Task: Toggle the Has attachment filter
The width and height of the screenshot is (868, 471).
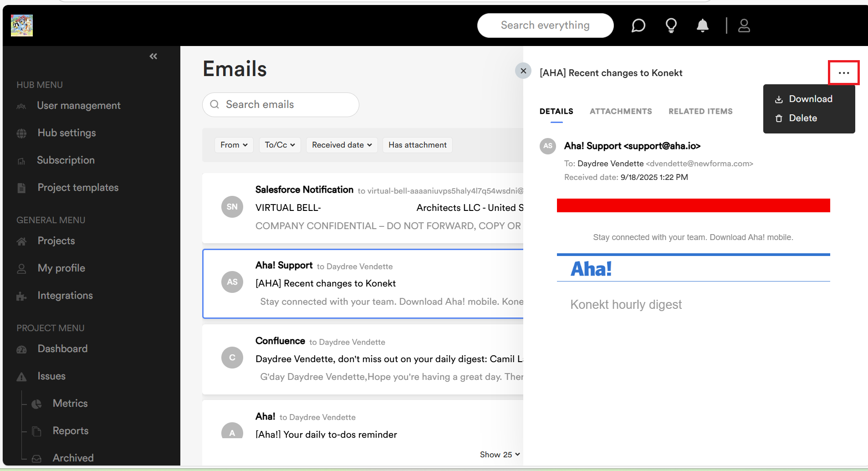Action: (x=418, y=145)
